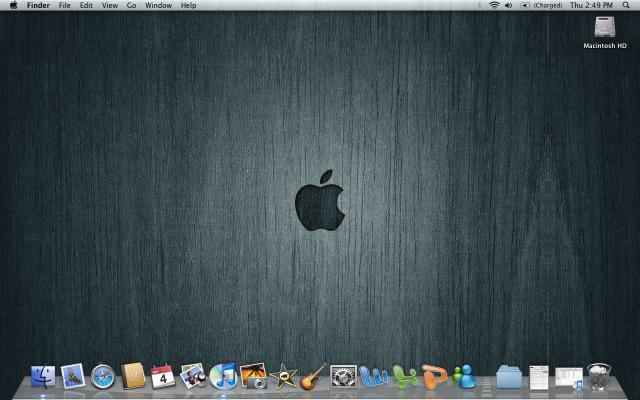Open the Trash in the Dock
This screenshot has width=640, height=400.
(x=599, y=376)
